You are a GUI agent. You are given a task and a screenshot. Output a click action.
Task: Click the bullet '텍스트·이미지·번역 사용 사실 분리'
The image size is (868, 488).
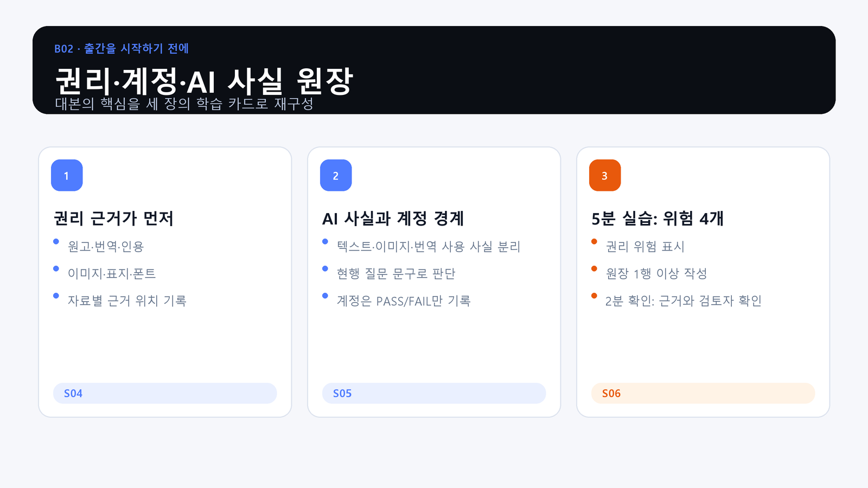[x=429, y=246]
